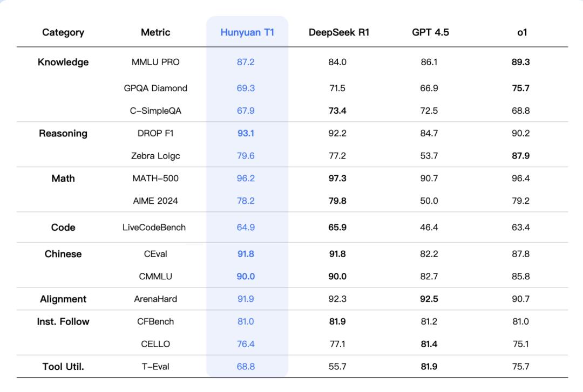Select the o1 column header
Viewport: 583px width, 392px height.
[521, 32]
